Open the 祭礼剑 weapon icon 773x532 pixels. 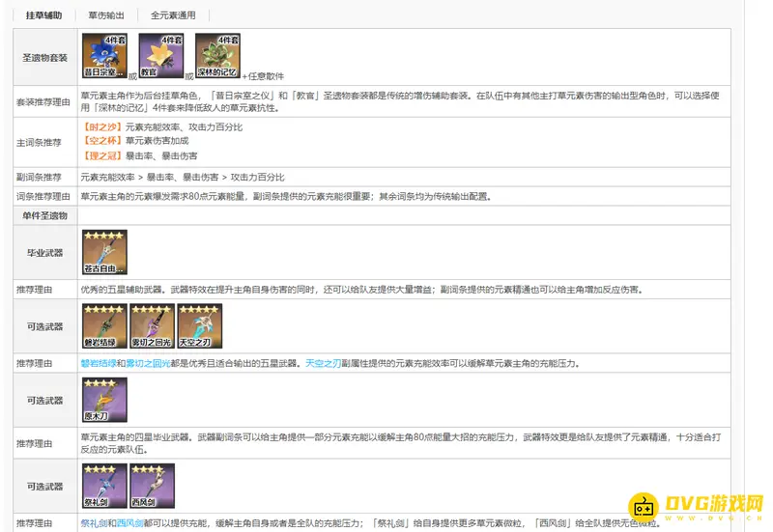tap(104, 486)
